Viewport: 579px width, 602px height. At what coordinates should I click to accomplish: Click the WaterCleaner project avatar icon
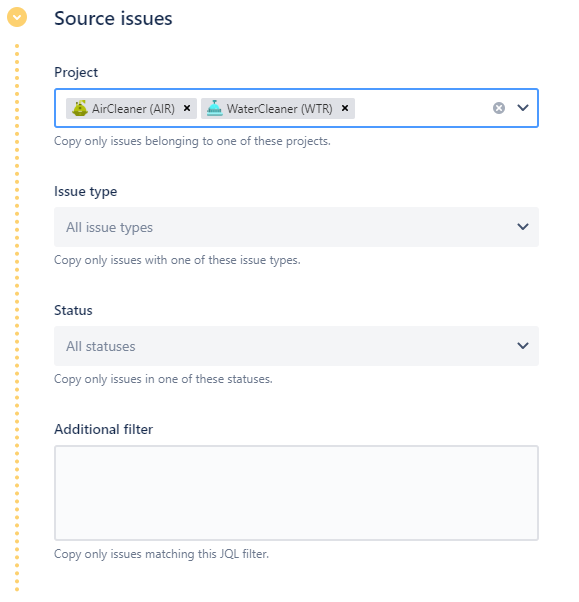click(x=215, y=108)
